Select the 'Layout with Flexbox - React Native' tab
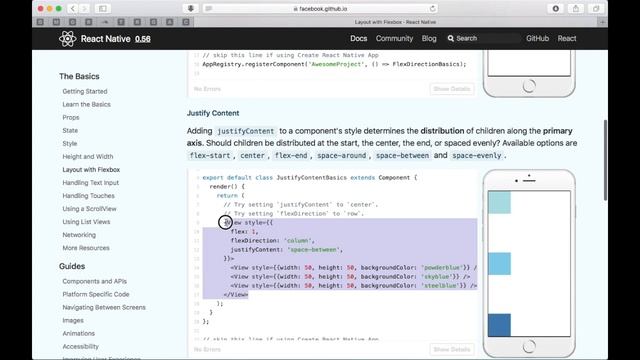This screenshot has height=360, width=640. (395, 22)
